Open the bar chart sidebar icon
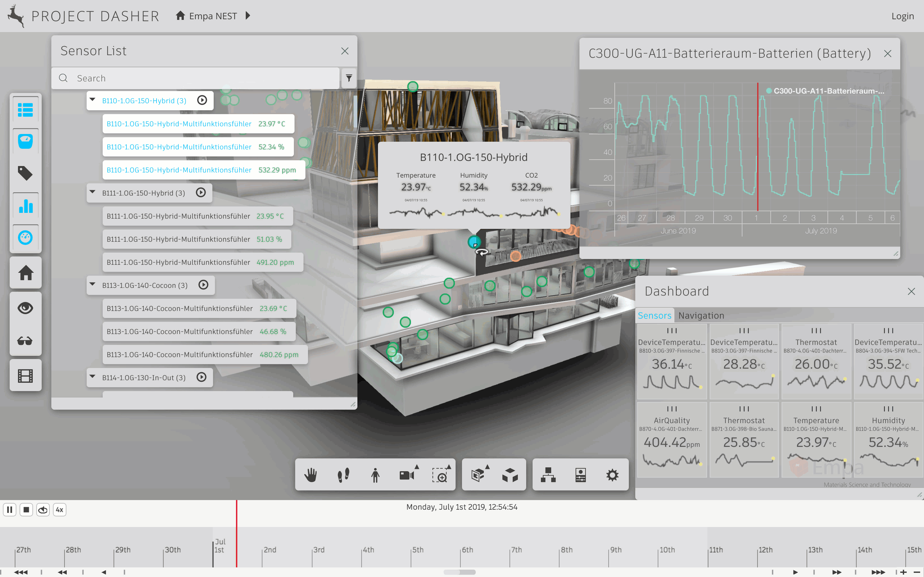 tap(25, 206)
